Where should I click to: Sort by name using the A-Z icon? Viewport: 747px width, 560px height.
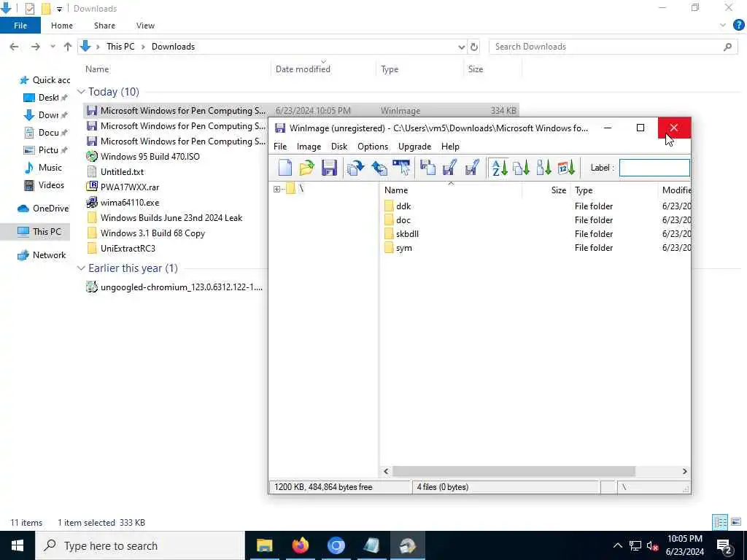pos(499,168)
